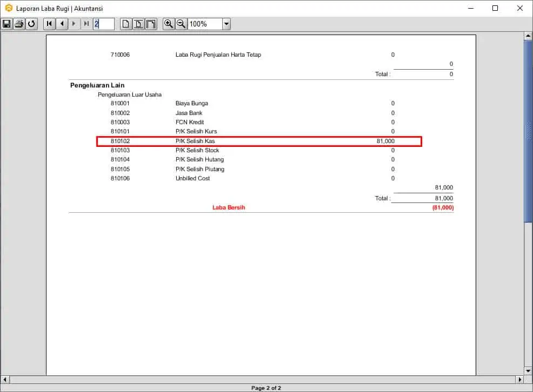Click the horizontal scrollbar left arrow
533x392 pixels.
[x=5, y=380]
